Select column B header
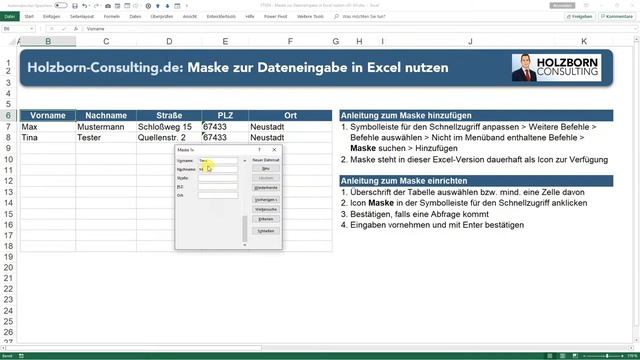Image resolution: width=640 pixels, height=360 pixels. 48,41
